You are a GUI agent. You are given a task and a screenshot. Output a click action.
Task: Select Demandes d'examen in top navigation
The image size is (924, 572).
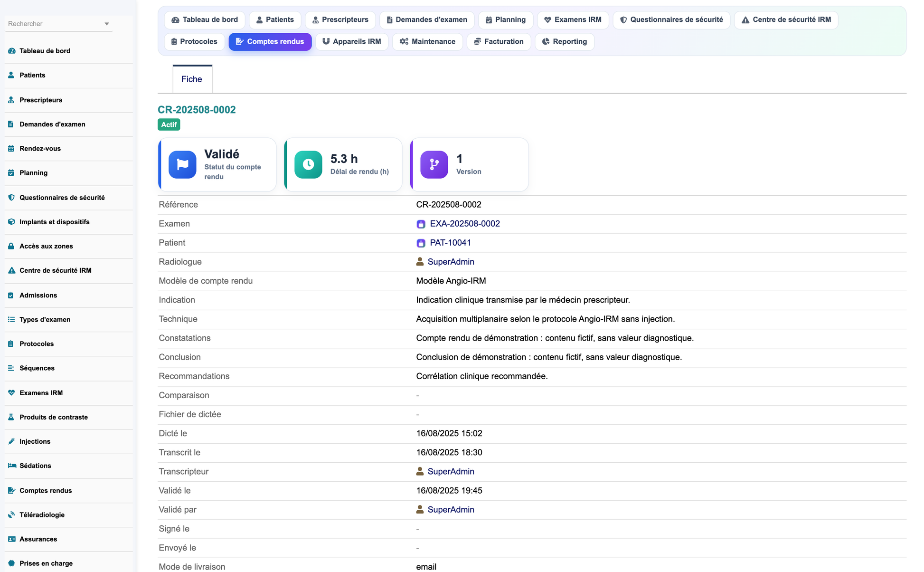427,20
